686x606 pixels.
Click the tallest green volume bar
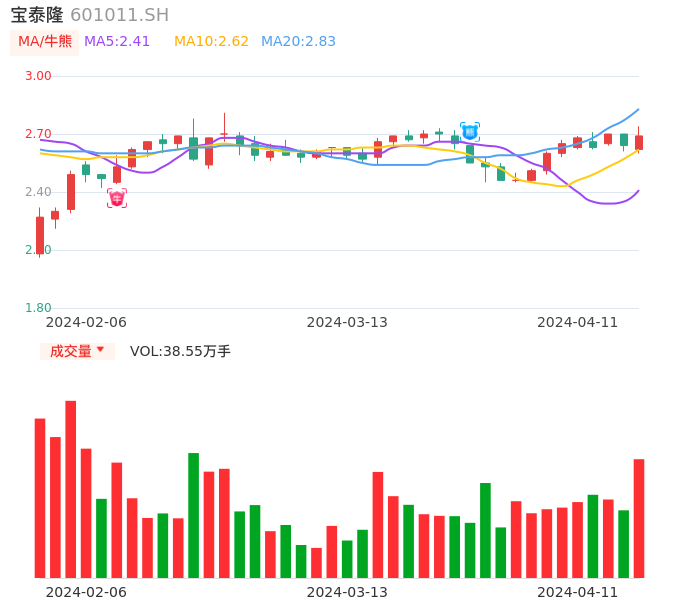[193, 515]
